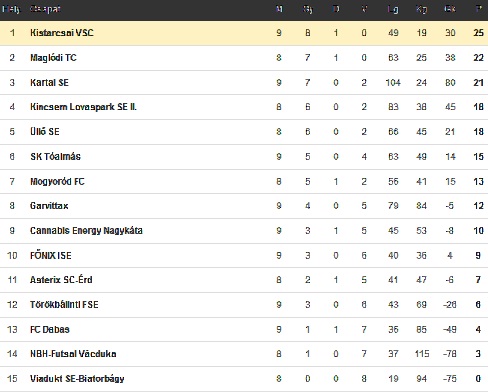Viewport: 488px width, 392px height.
Task: Open the SK Tóalmás team link
Action: [55, 156]
